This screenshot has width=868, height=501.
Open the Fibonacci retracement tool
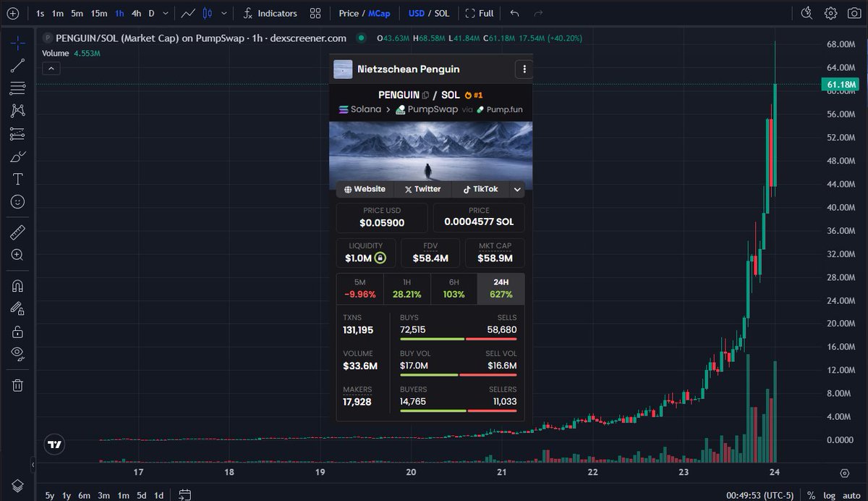pyautogui.click(x=17, y=88)
